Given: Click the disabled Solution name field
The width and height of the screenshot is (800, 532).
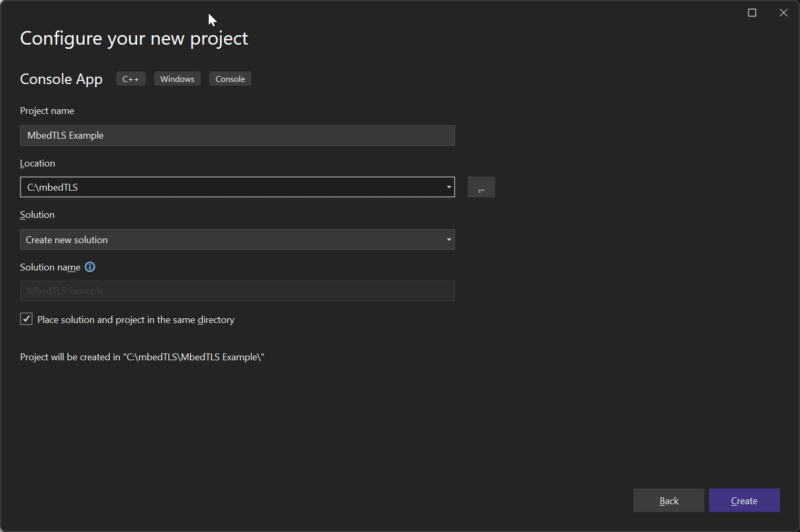Looking at the screenshot, I should point(237,291).
